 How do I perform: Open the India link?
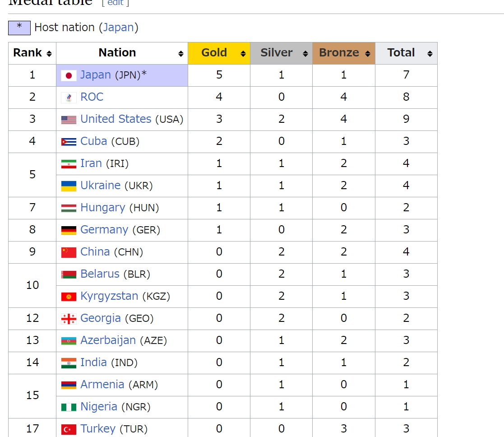[x=93, y=363]
